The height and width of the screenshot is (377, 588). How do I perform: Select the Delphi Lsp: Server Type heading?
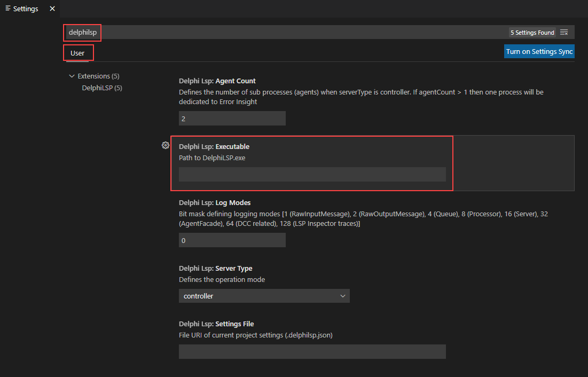(216, 268)
